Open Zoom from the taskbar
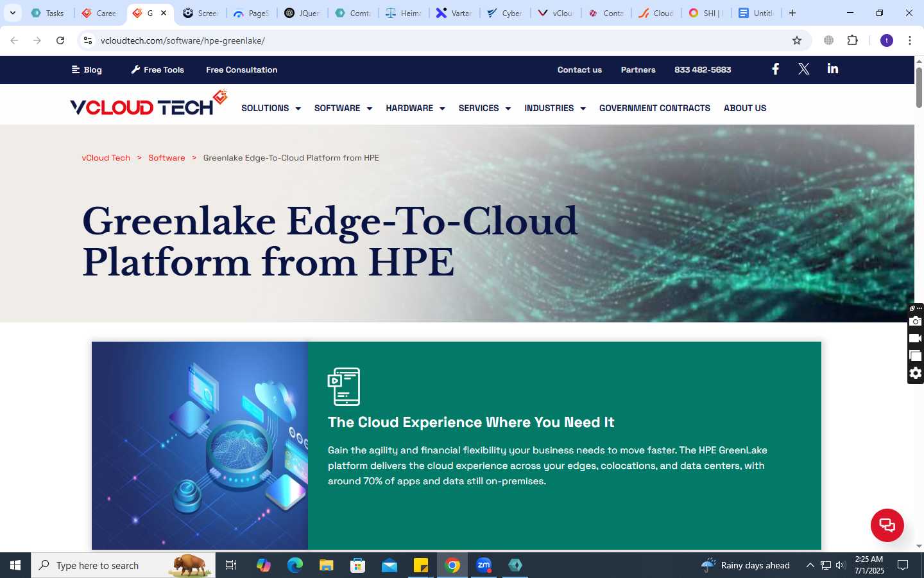Image resolution: width=924 pixels, height=578 pixels. tap(484, 565)
